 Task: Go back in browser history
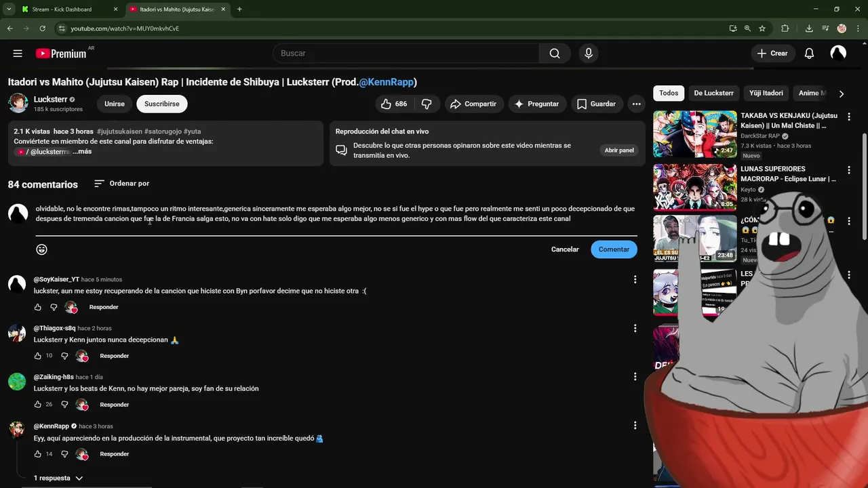9,28
